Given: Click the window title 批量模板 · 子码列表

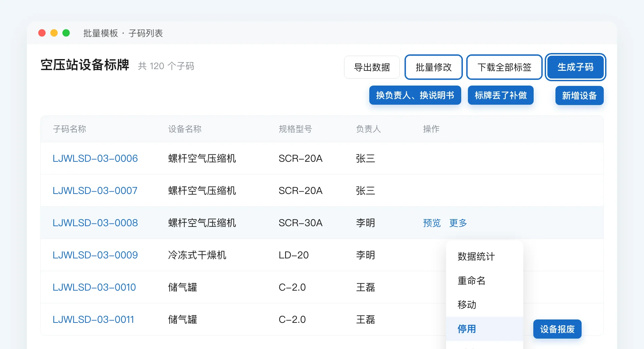Looking at the screenshot, I should pyautogui.click(x=123, y=33).
